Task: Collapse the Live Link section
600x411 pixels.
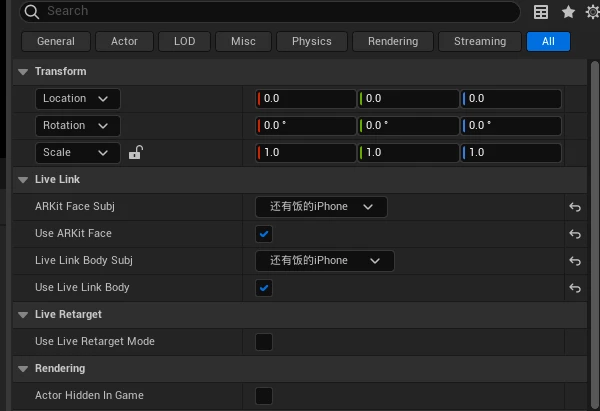Action: (x=23, y=180)
